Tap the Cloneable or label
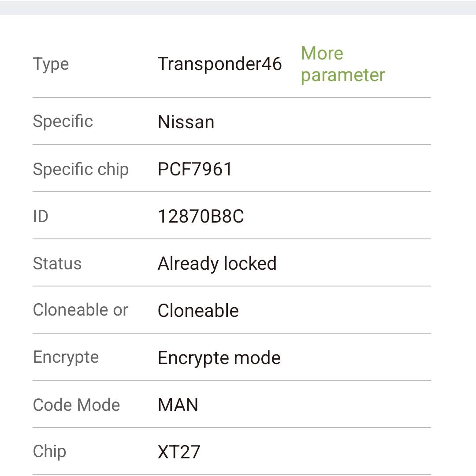Viewport: 476px width, 476px height. pyautogui.click(x=81, y=310)
